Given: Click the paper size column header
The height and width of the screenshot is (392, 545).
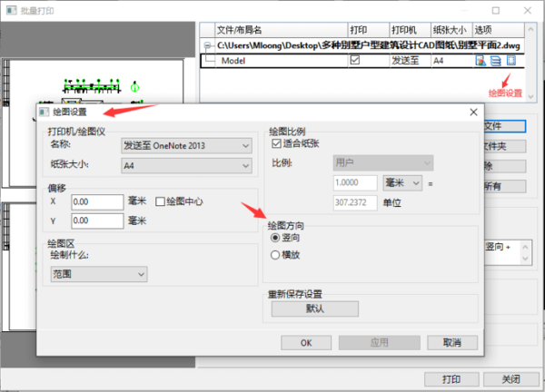Looking at the screenshot, I should click(x=451, y=30).
